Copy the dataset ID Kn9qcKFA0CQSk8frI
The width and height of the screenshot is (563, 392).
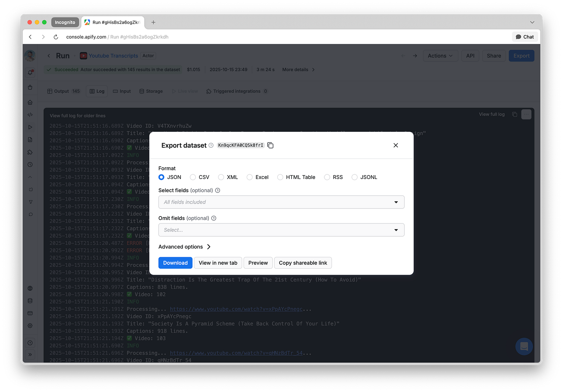point(270,145)
